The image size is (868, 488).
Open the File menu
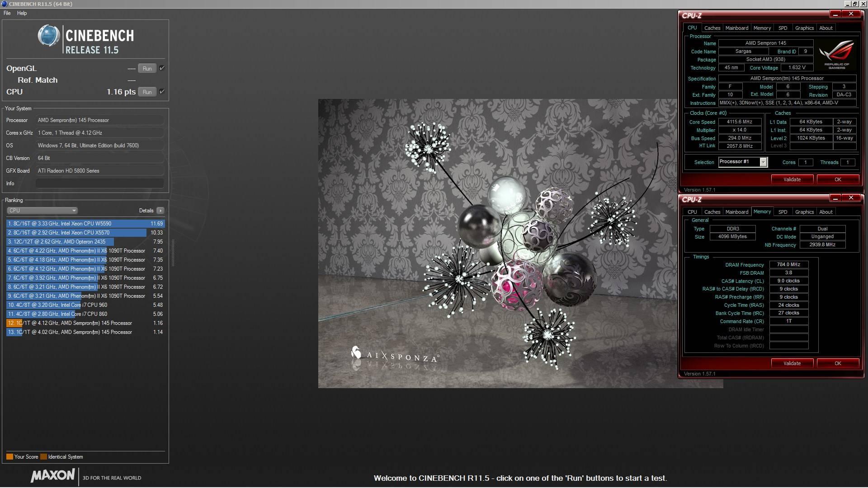(x=7, y=13)
